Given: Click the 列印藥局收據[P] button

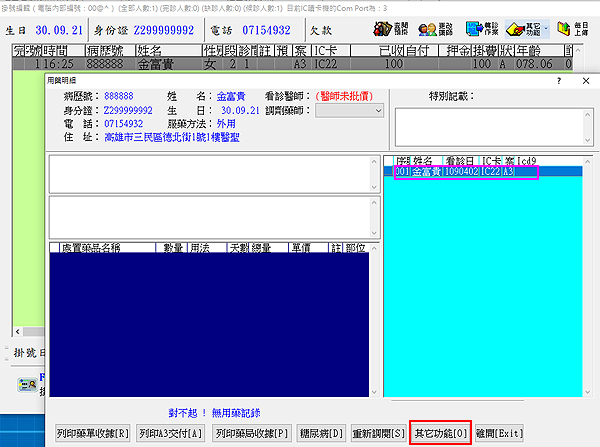Looking at the screenshot, I should (x=250, y=433).
